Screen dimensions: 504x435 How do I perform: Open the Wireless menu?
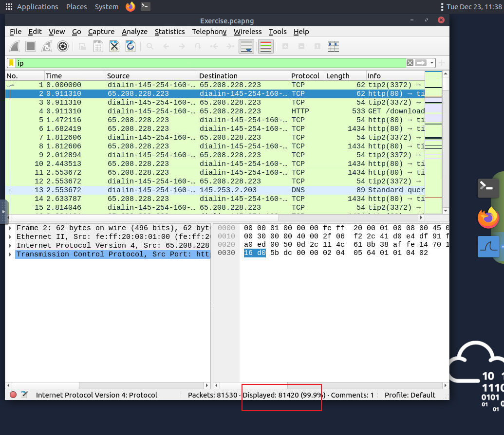pos(247,32)
